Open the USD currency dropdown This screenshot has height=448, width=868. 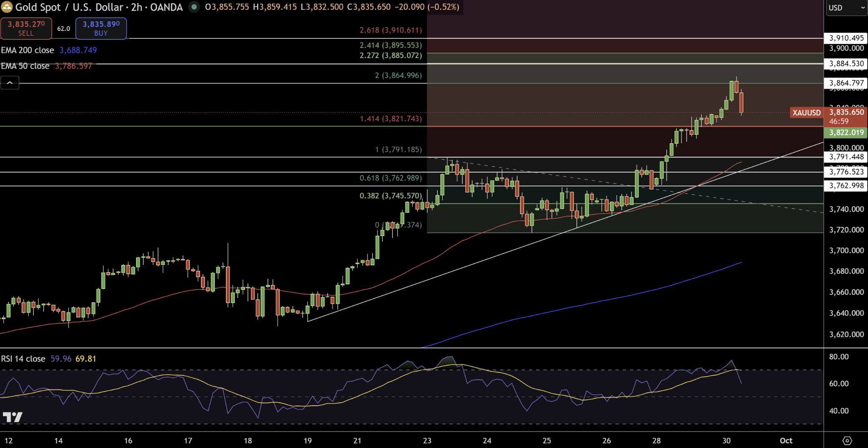click(846, 8)
